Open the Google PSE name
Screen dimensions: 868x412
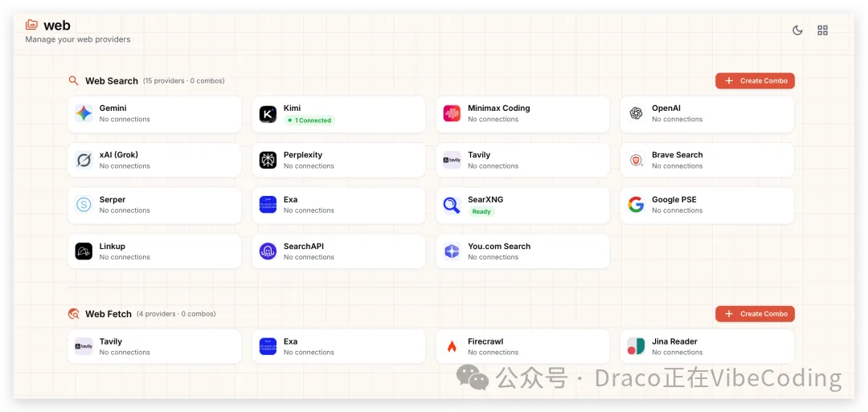pyautogui.click(x=674, y=200)
